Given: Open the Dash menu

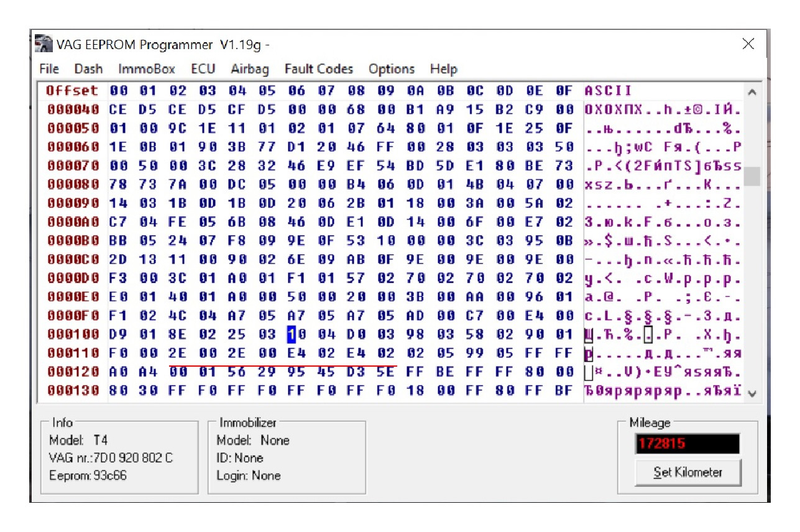Looking at the screenshot, I should [88, 69].
